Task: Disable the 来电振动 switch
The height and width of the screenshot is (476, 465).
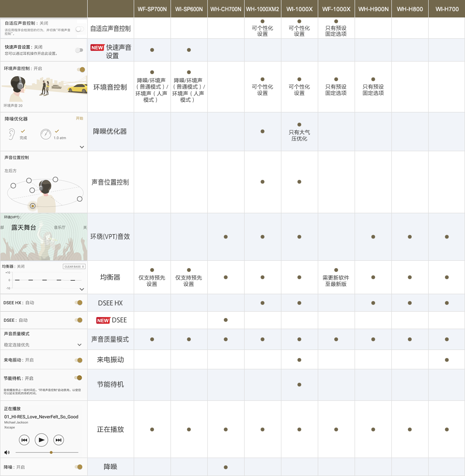Action: pyautogui.click(x=78, y=360)
